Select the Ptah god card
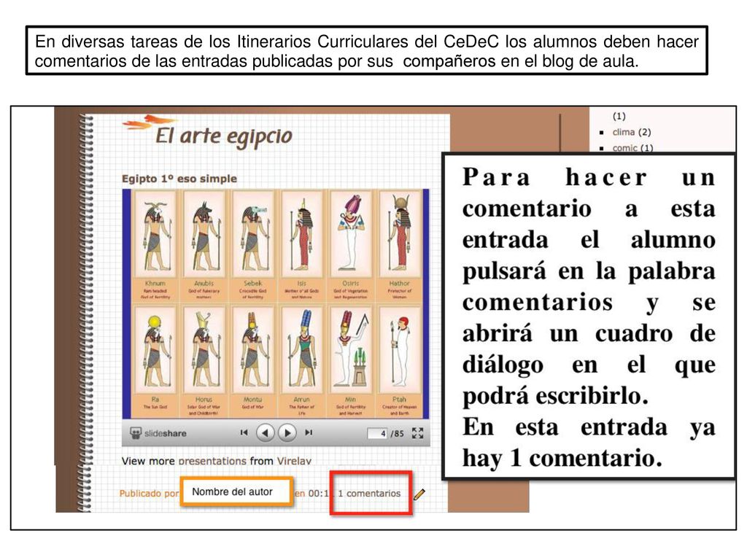This screenshot has height=560, width=747. click(x=399, y=362)
